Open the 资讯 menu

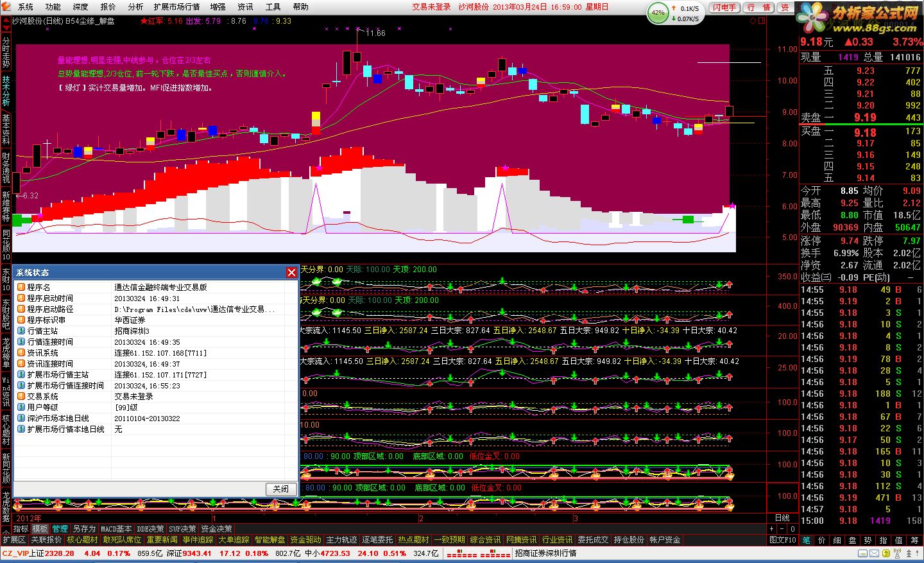(245, 7)
